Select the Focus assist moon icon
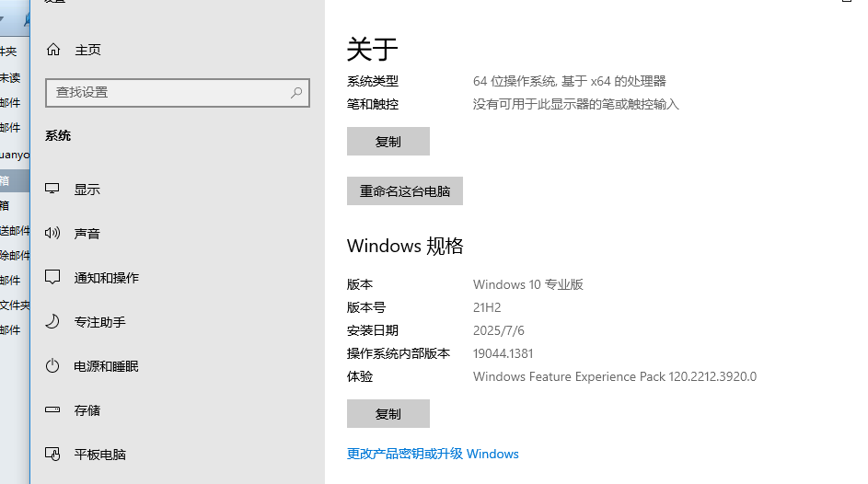Viewport: 868px width, 484px height. (x=52, y=321)
